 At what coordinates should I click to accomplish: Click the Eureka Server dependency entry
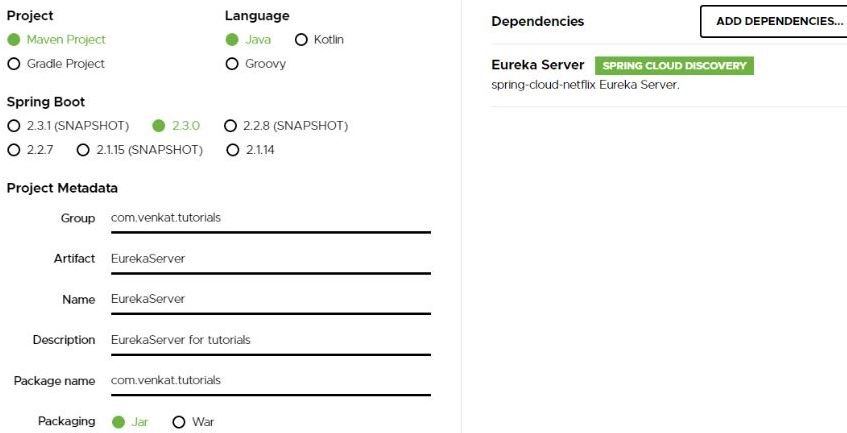tap(538, 66)
